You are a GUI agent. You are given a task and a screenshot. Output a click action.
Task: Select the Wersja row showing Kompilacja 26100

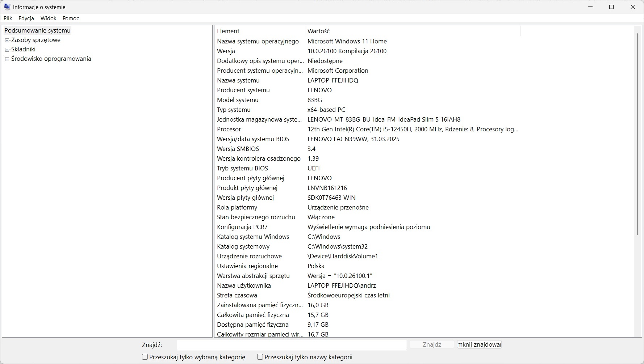pyautogui.click(x=368, y=51)
